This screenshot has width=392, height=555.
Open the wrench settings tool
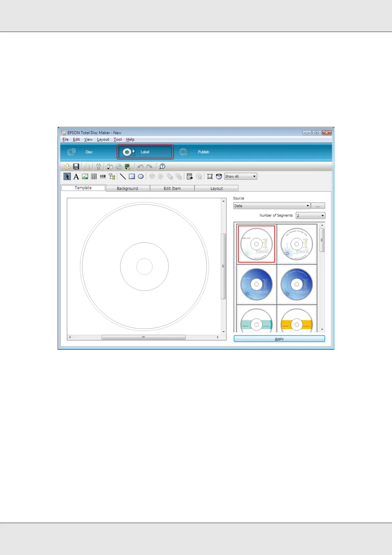(x=98, y=166)
